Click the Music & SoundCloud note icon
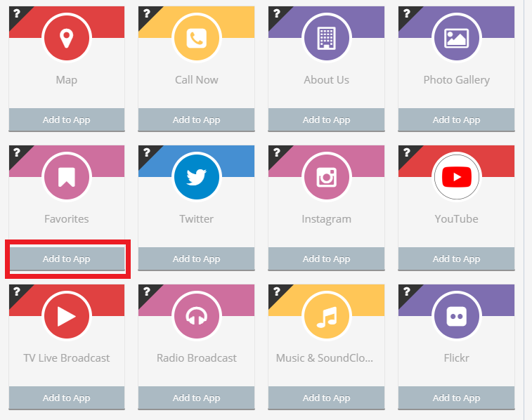 click(x=326, y=316)
